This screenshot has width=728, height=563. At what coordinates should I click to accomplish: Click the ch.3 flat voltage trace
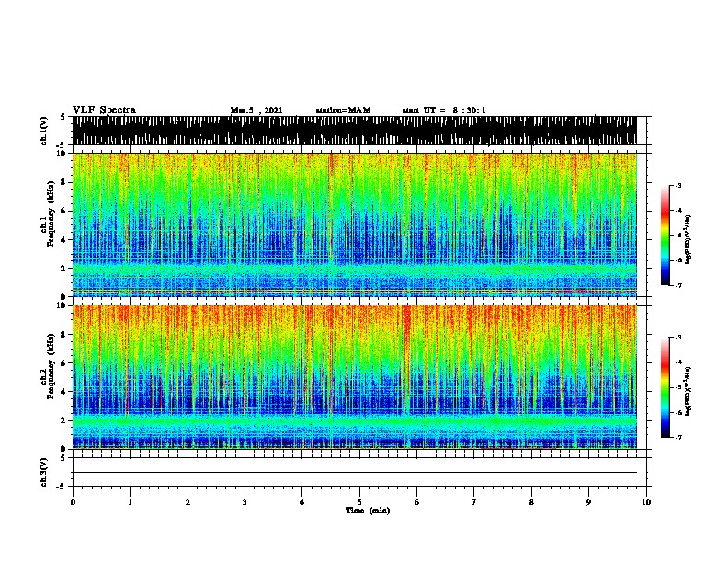coord(355,473)
